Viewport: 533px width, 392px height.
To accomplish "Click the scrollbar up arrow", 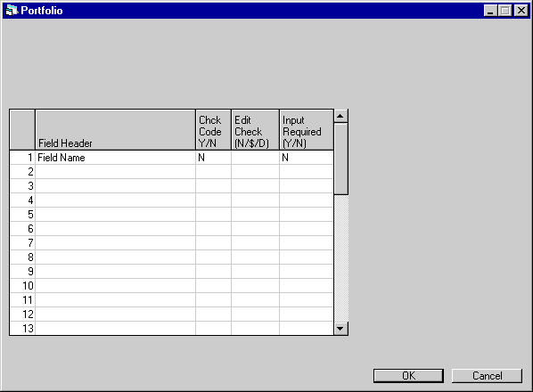I will [x=340, y=116].
